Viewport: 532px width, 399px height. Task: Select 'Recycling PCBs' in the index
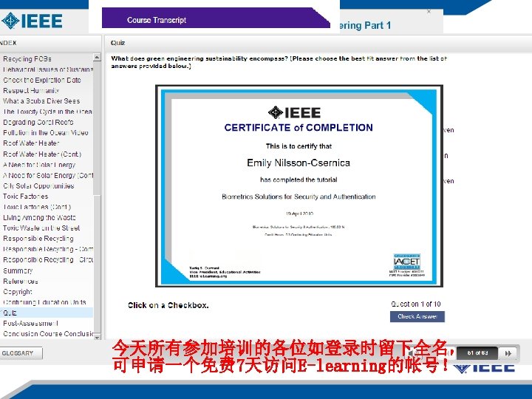click(27, 59)
